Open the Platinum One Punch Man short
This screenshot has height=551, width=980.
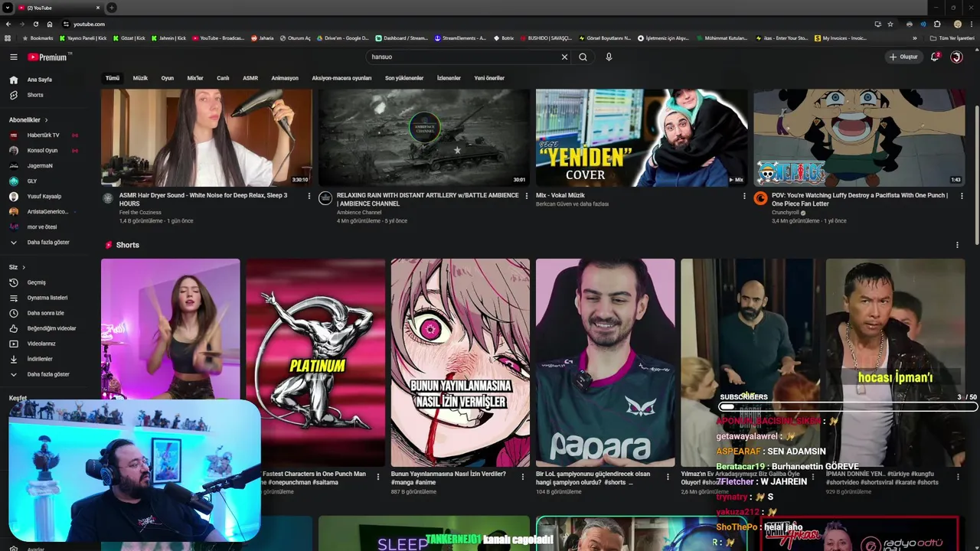(315, 363)
